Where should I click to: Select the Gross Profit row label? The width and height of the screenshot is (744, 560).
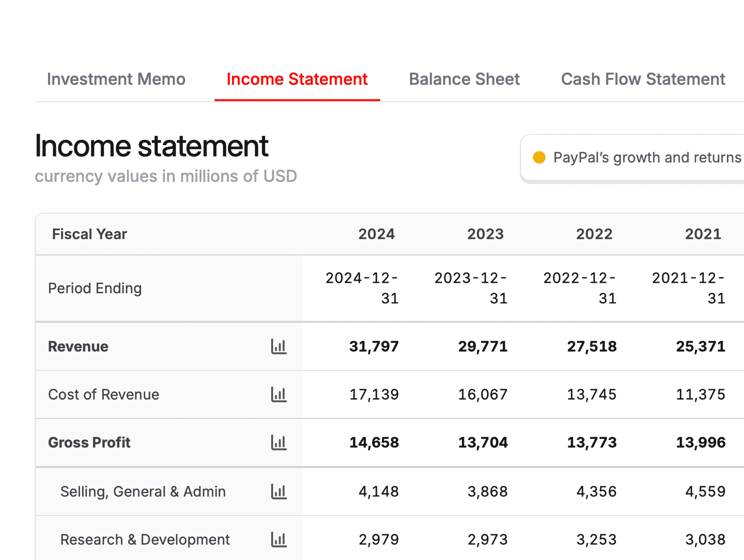click(x=89, y=443)
